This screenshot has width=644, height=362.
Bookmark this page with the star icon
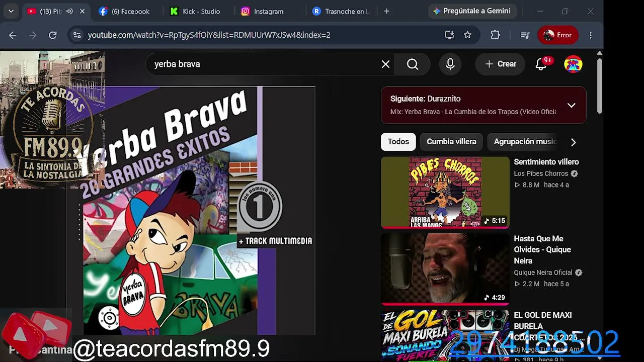tap(467, 35)
